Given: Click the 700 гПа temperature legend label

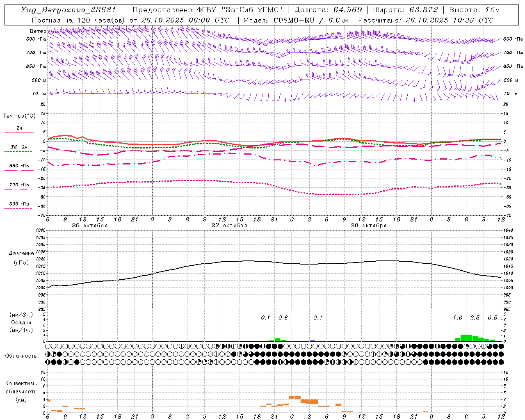Looking at the screenshot, I should (x=19, y=185).
